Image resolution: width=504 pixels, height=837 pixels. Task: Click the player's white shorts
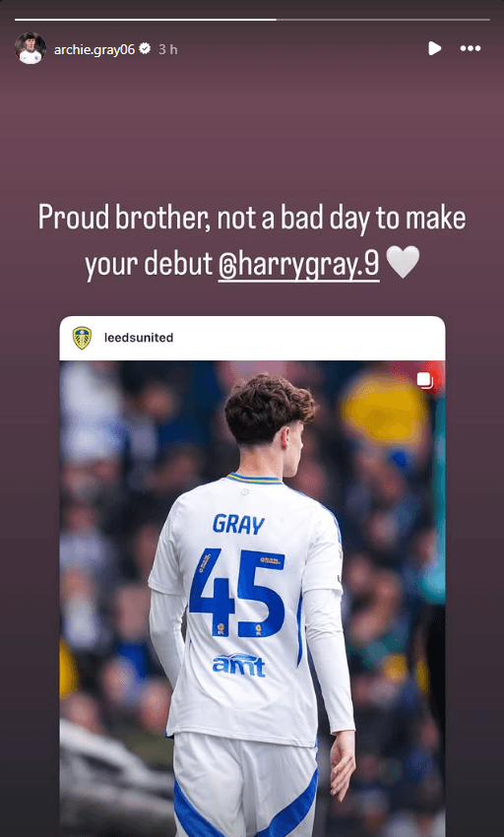[245, 785]
